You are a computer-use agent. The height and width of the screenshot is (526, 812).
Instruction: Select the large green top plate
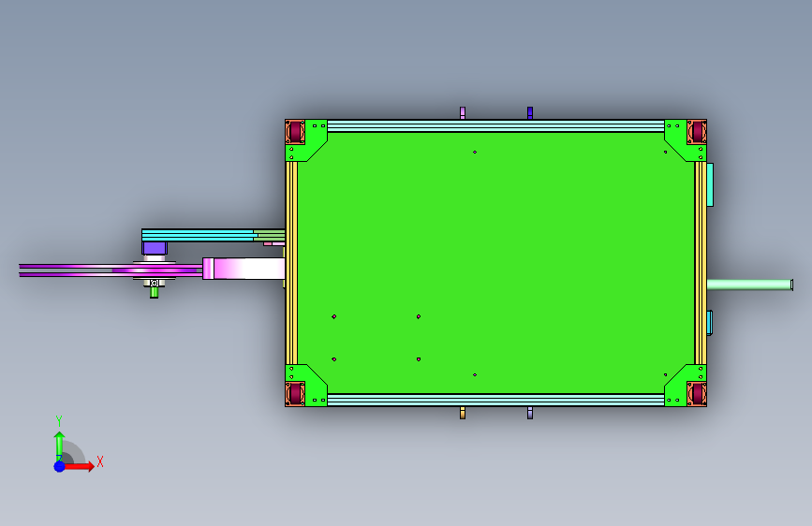coord(495,262)
